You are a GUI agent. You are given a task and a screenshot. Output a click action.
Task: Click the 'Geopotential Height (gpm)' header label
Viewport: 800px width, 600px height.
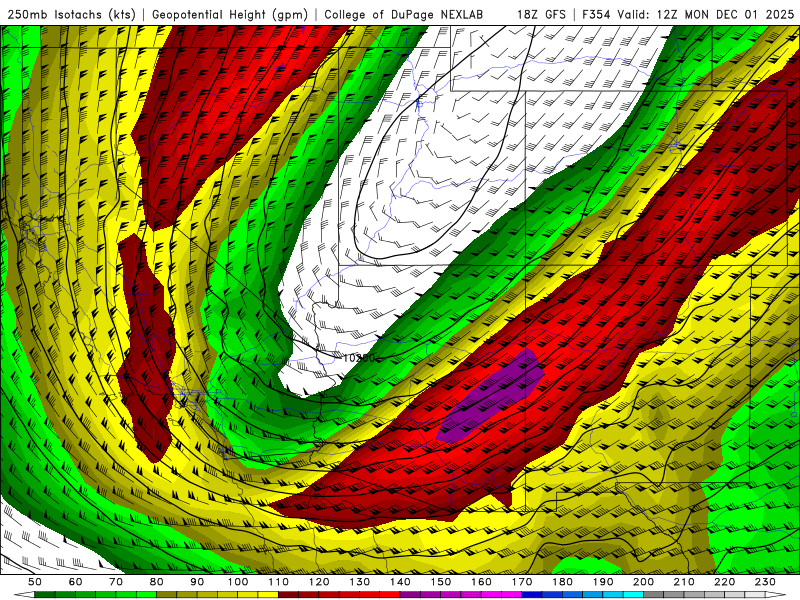tap(230, 14)
